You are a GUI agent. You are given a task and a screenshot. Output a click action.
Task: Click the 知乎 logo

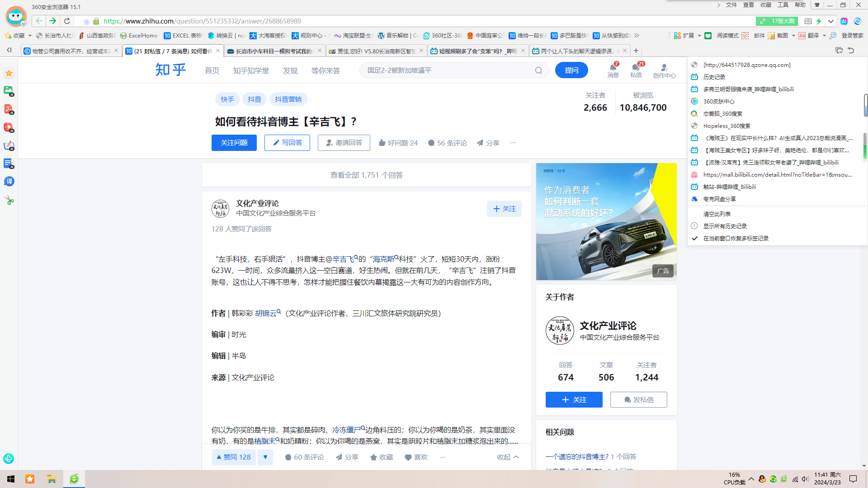170,70
